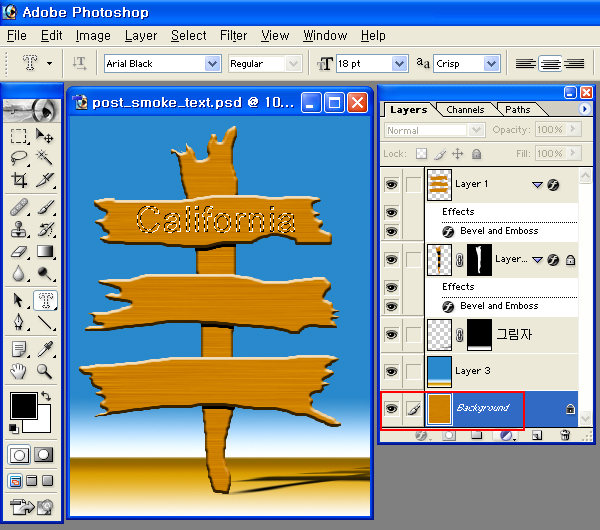The height and width of the screenshot is (530, 600).
Task: Hide the 그림자 layer eye icon
Action: pos(391,335)
